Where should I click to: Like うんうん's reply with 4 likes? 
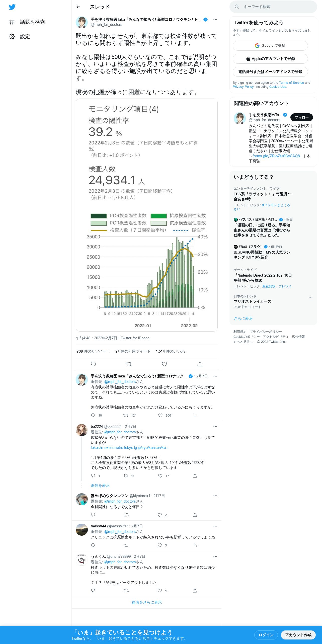pyautogui.click(x=160, y=591)
